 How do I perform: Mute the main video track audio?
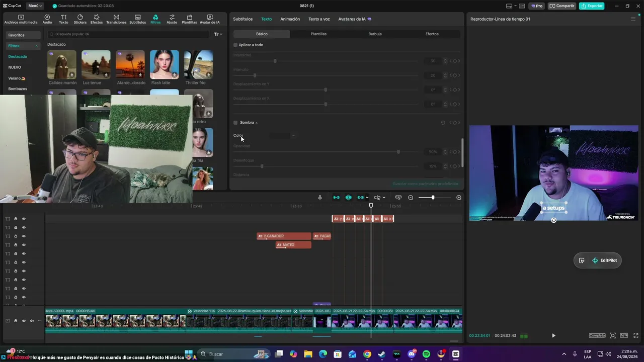pyautogui.click(x=32, y=321)
